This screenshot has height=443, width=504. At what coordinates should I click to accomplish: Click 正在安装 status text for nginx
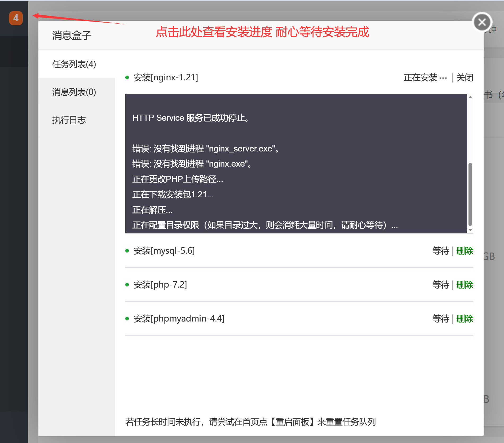[421, 78]
